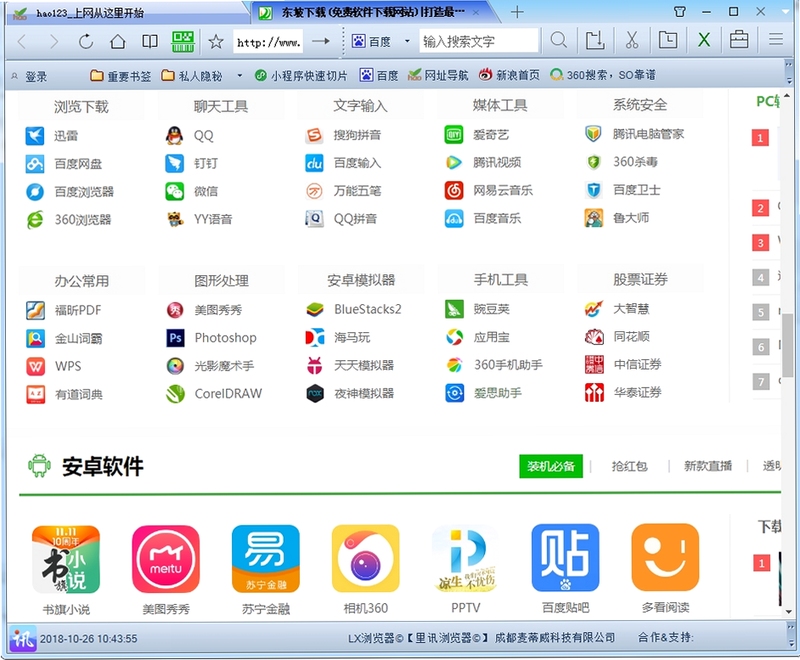This screenshot has width=800, height=660.
Task: Click the skin shirt icon in the title bar
Action: [x=680, y=12]
